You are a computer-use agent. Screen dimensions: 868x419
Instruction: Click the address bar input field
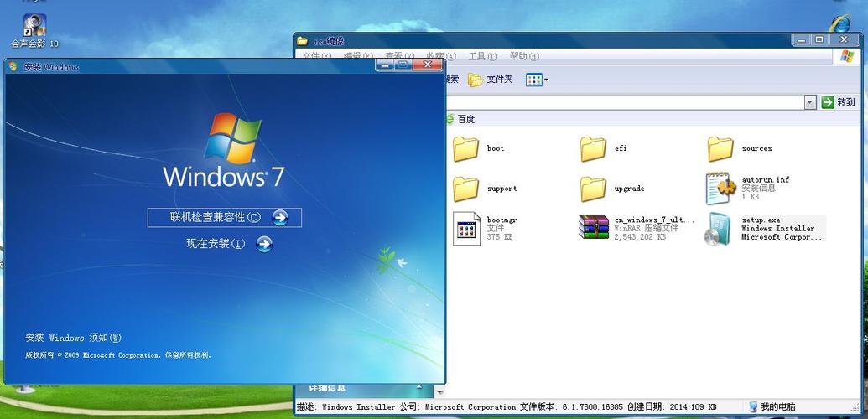625,102
